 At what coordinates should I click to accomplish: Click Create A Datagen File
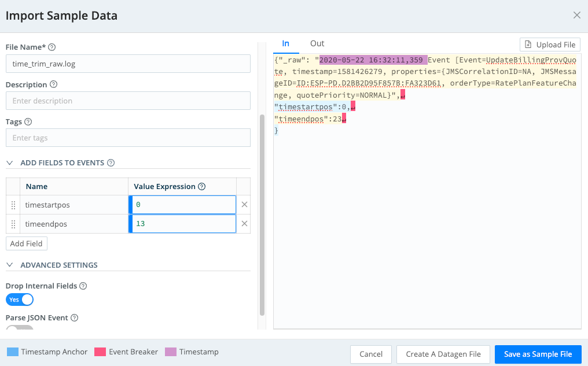[443, 354]
